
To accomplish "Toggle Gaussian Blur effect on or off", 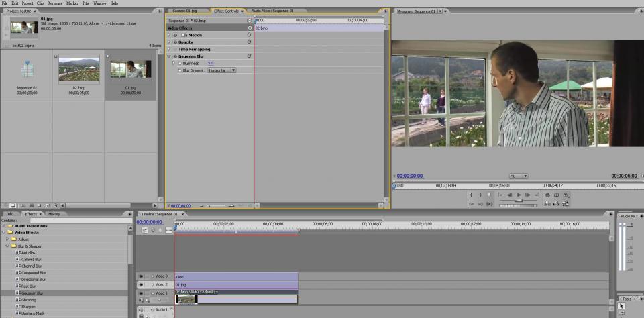I will point(175,56).
